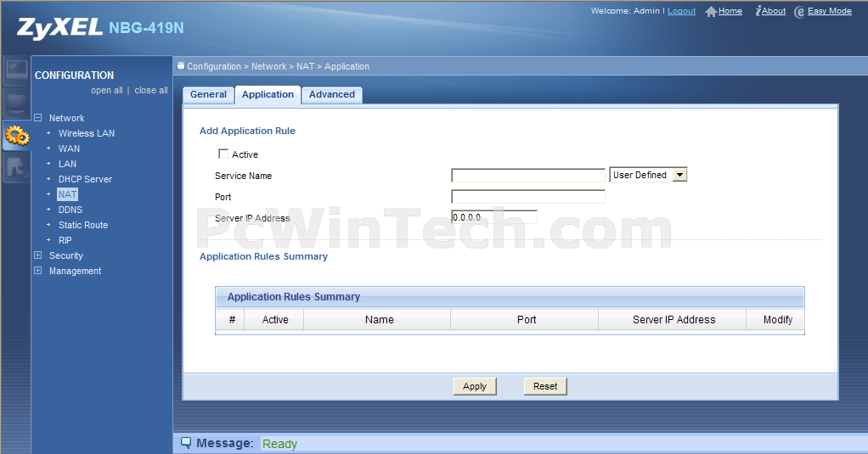Go to the Home link
This screenshot has height=454, width=868.
(730, 11)
